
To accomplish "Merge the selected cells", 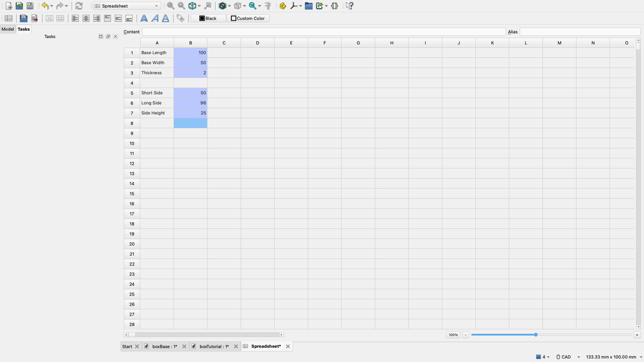I will (x=49, y=18).
